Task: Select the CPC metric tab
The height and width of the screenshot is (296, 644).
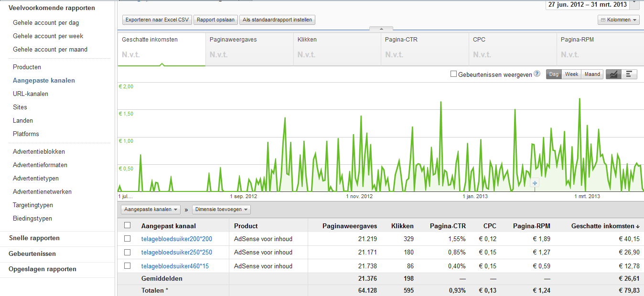Action: pyautogui.click(x=513, y=49)
